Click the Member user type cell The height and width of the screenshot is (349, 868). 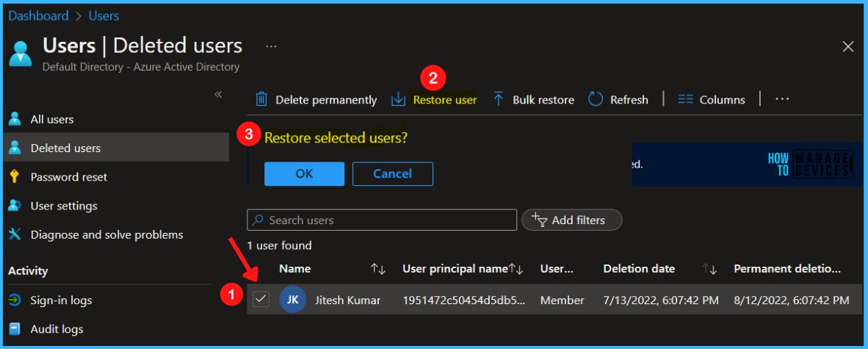point(562,301)
